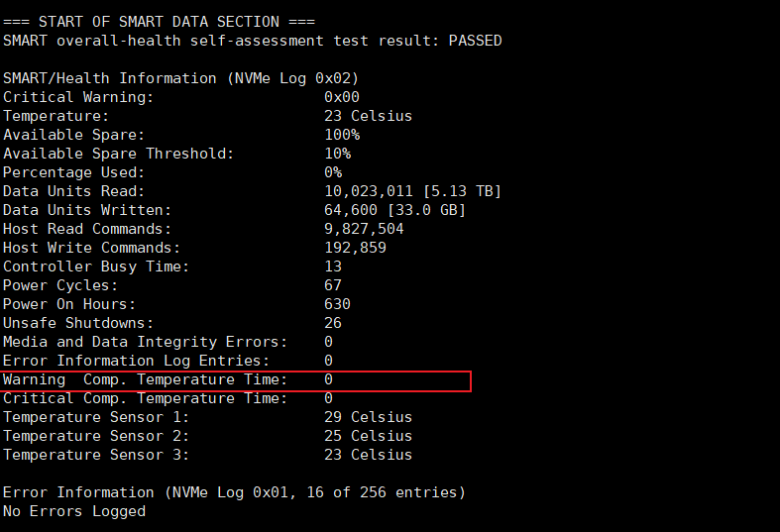This screenshot has width=780, height=532.
Task: Click the Controller Busy Time label
Action: (96, 266)
